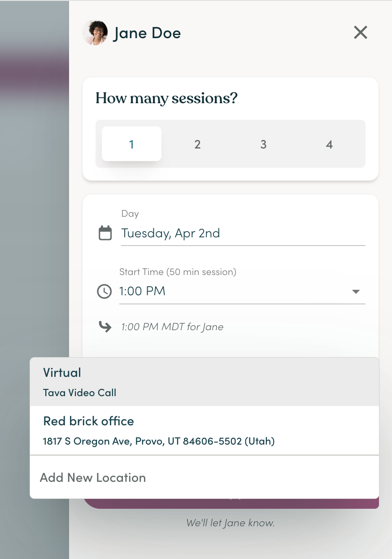Click Jane Doe's profile avatar
392x559 pixels.
(95, 33)
